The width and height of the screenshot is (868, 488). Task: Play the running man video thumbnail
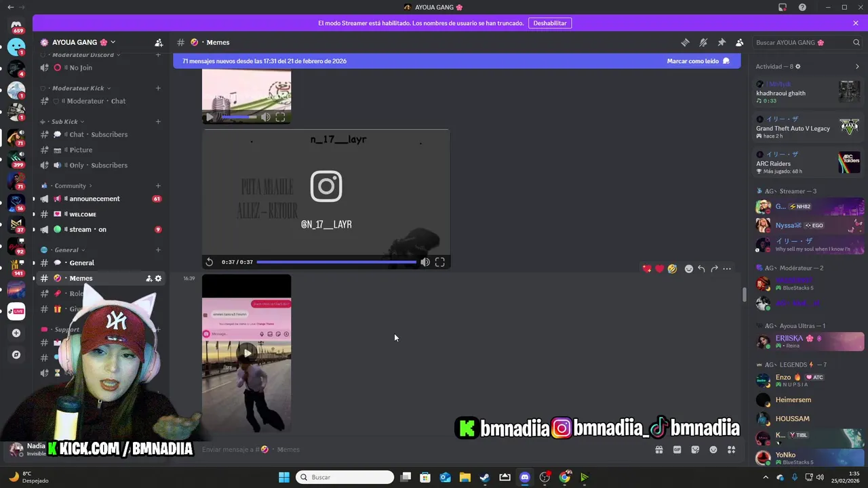[x=247, y=352]
